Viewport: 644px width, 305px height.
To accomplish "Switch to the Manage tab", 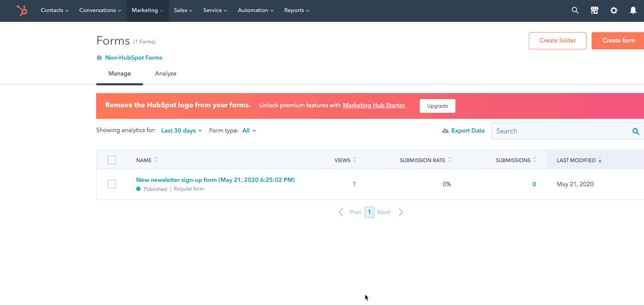I will [x=119, y=74].
